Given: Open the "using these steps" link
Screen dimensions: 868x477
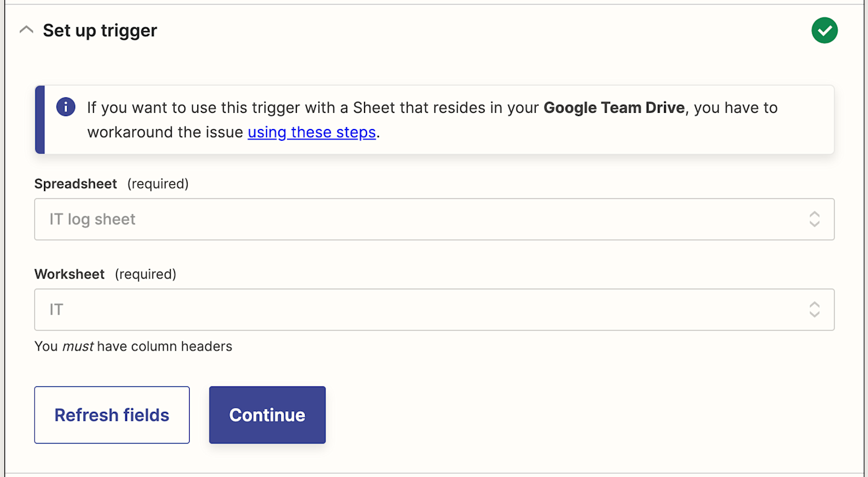Looking at the screenshot, I should coord(312,132).
